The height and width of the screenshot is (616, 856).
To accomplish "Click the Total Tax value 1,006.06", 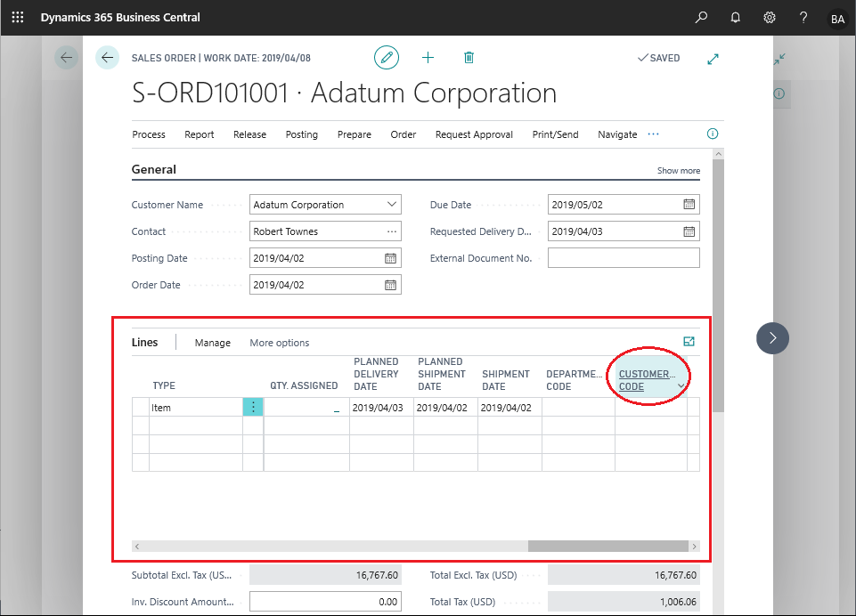I will (624, 602).
